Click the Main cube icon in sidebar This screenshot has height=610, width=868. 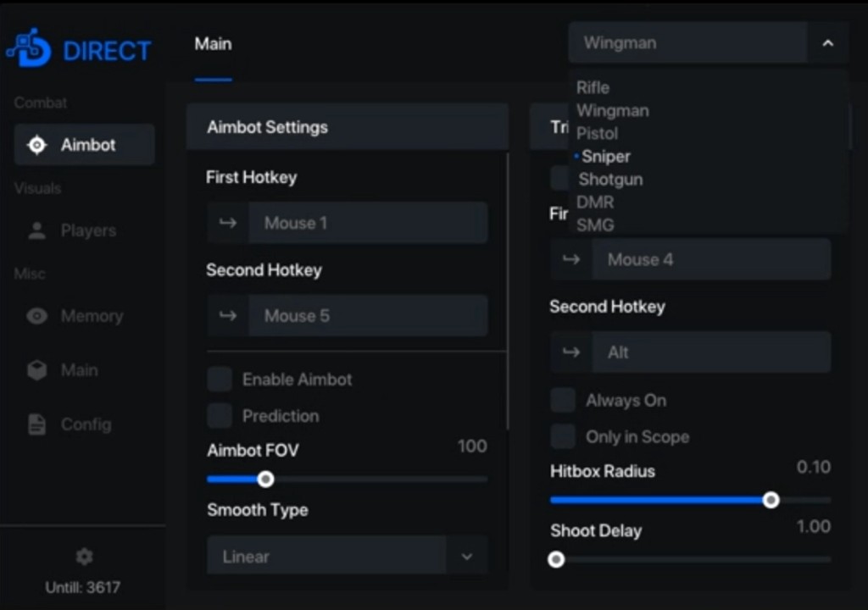pos(37,370)
